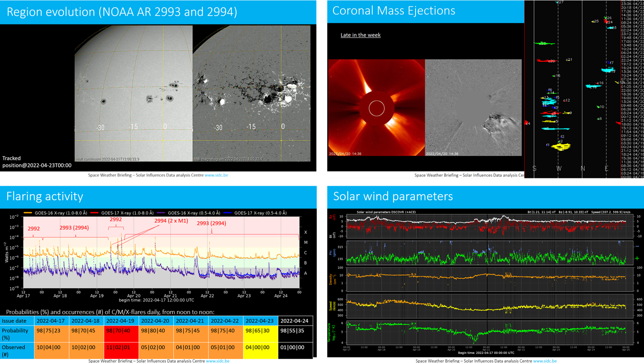Click the orange Density plot panel

(x=490, y=279)
